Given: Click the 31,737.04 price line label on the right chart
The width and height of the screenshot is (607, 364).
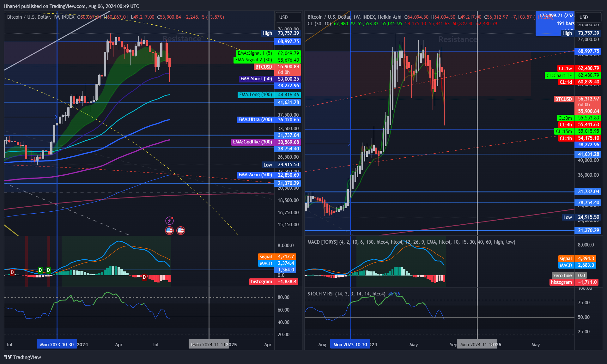Looking at the screenshot, I should coord(588,192).
